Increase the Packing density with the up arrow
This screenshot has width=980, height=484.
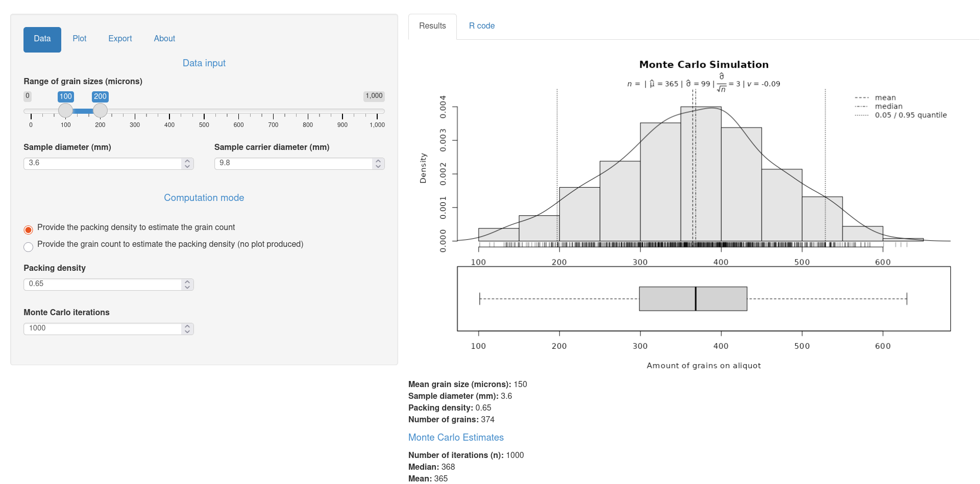pyautogui.click(x=187, y=282)
